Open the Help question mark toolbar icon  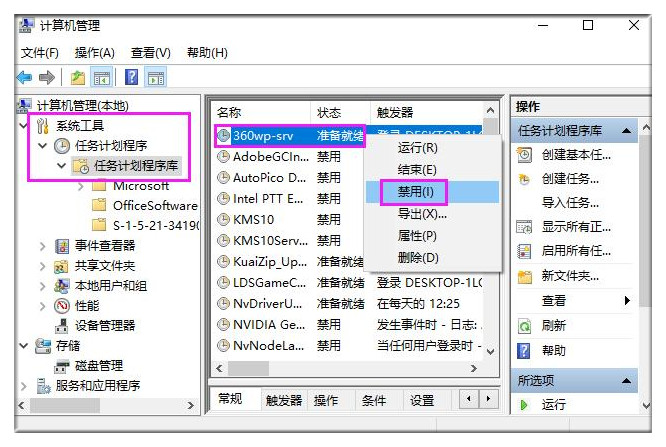pyautogui.click(x=132, y=77)
